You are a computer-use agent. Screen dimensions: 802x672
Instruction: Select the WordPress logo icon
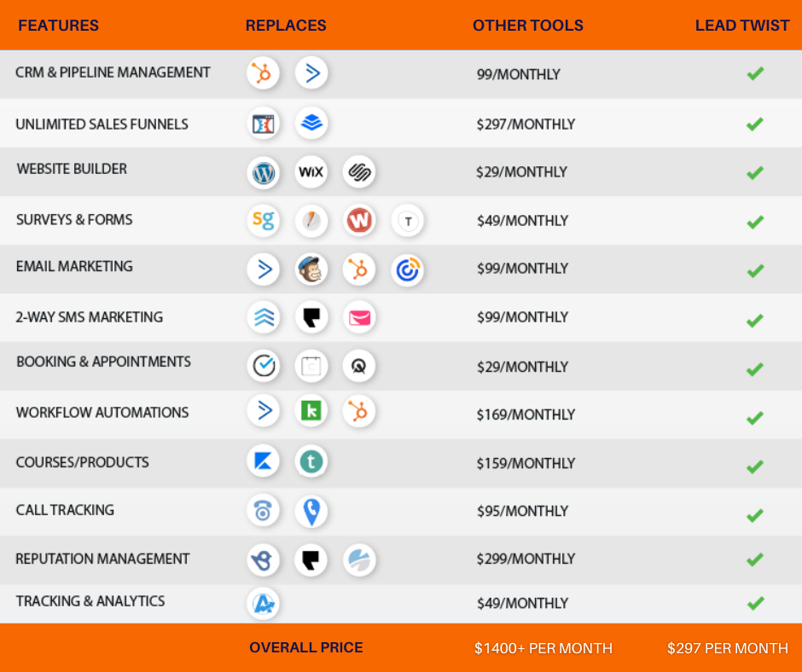pos(263,172)
